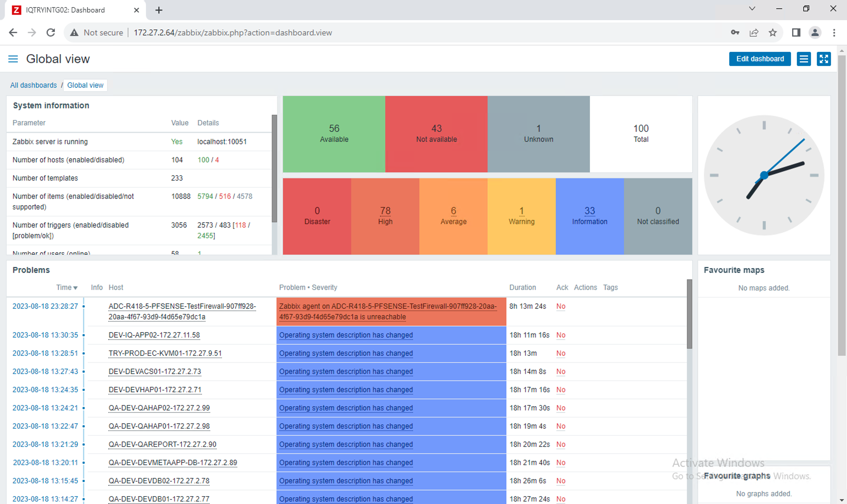Open host ADC-R418-5-PFSENSE-TestFirewall menu
Image resolution: width=847 pixels, height=504 pixels.
pos(182,311)
